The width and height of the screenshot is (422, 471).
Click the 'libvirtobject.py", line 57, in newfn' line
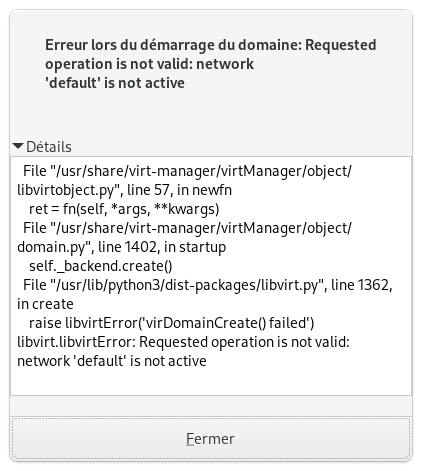click(x=124, y=190)
